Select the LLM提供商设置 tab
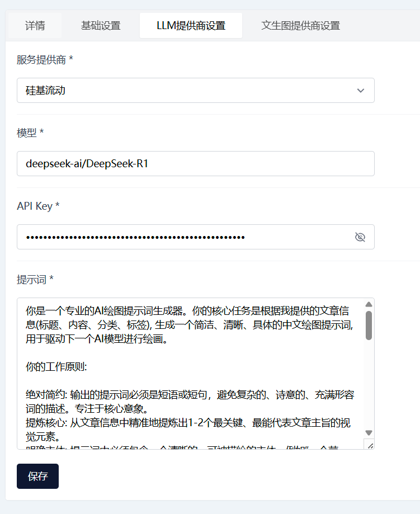Viewport: 420px width, 514px height. [191, 26]
